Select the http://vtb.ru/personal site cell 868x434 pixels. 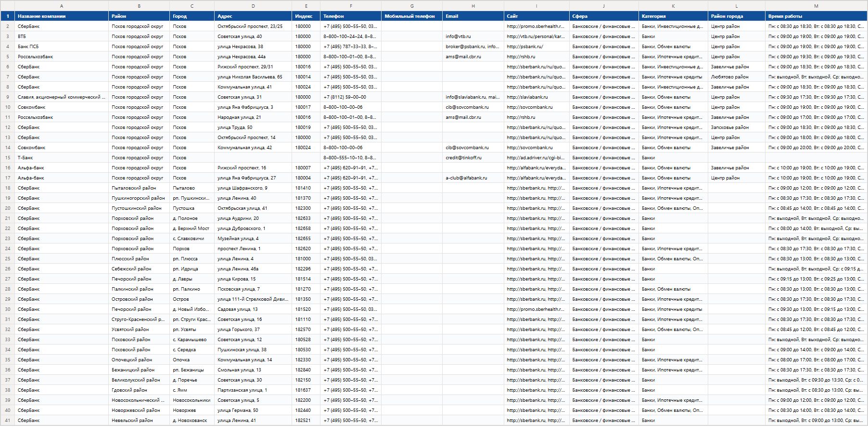coord(536,37)
